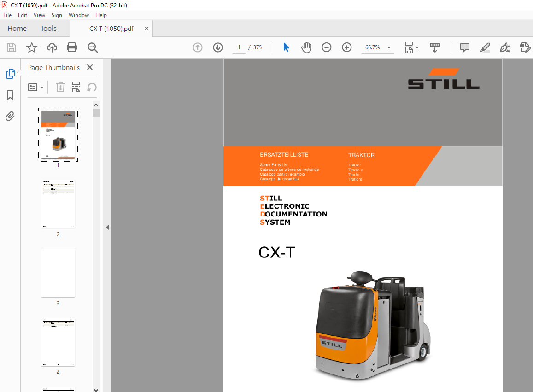Activate the Hand pan tool
Screen dimensions: 533x392
pos(306,47)
